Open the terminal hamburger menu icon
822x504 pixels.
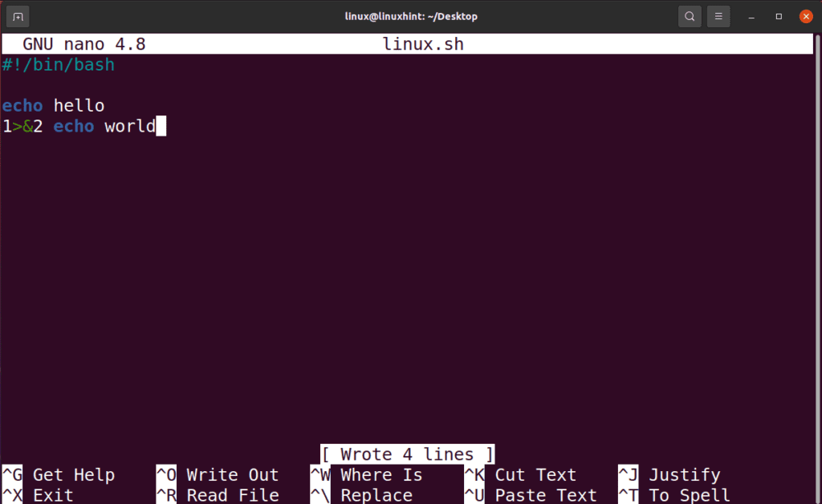coord(717,16)
